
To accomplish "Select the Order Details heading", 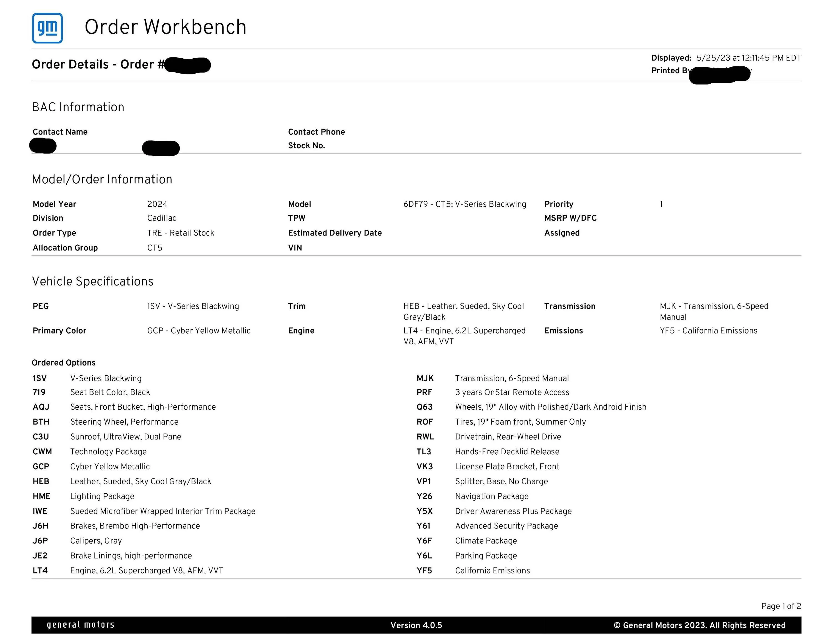I will click(x=98, y=64).
